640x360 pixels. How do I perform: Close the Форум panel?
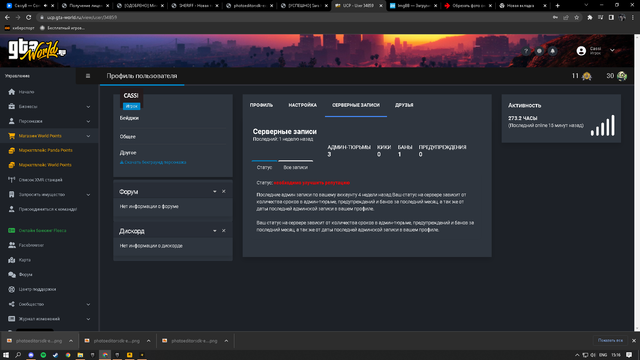(x=224, y=191)
